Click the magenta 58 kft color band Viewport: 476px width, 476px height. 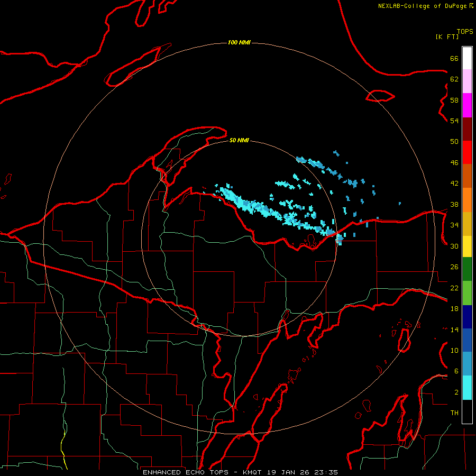tap(467, 105)
